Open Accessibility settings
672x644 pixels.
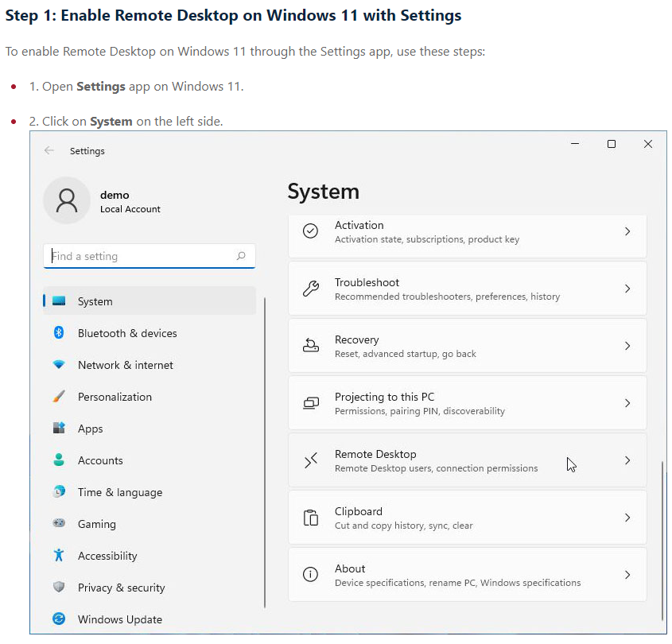[150, 556]
